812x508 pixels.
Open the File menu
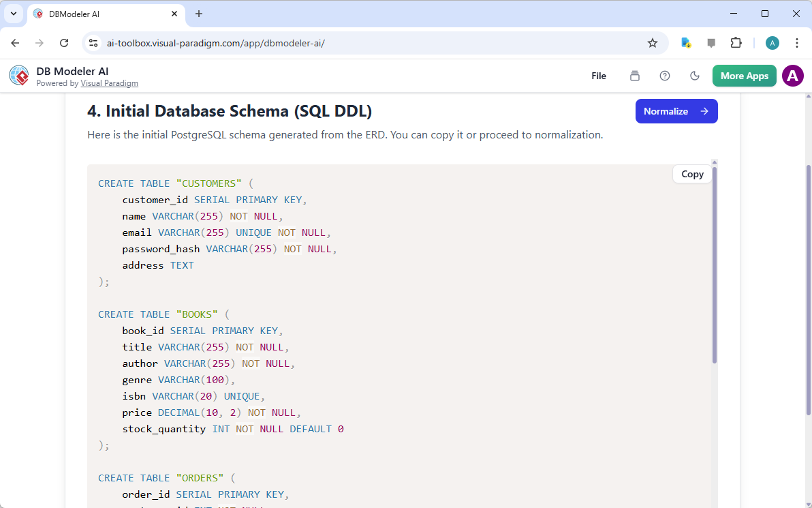coord(598,76)
